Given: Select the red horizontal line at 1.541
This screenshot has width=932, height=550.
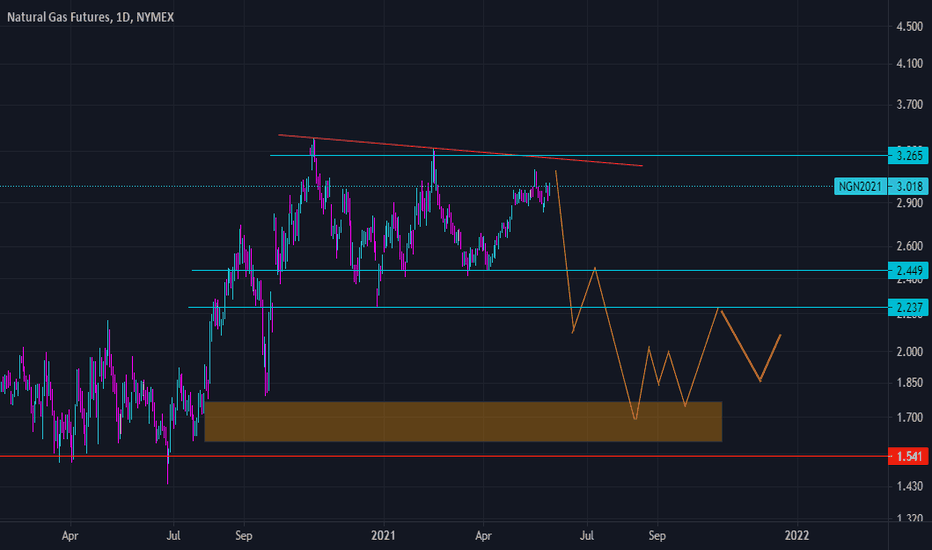Looking at the screenshot, I should coord(443,456).
